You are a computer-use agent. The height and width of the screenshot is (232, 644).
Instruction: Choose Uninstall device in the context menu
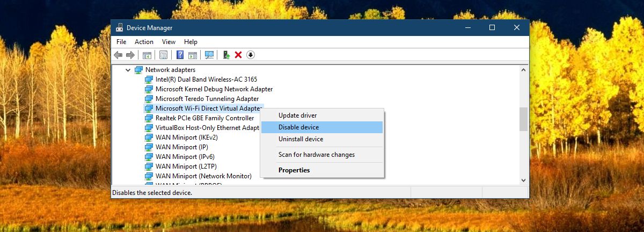(321, 139)
